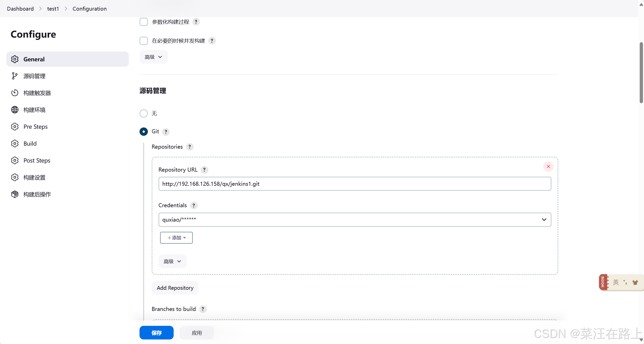Image resolution: width=644 pixels, height=344 pixels.
Task: Click help icon for 参数化构建过程
Action: pyautogui.click(x=196, y=22)
